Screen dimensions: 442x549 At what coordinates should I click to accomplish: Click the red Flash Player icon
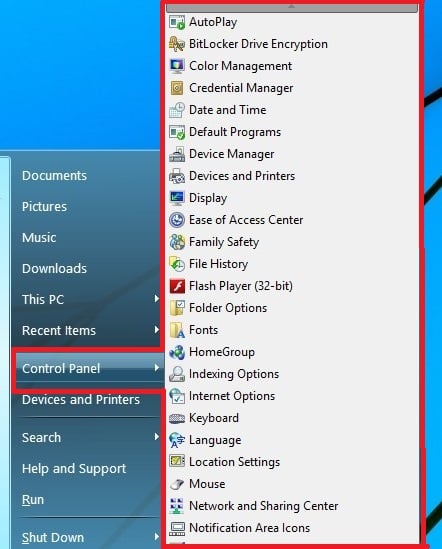[x=177, y=286]
